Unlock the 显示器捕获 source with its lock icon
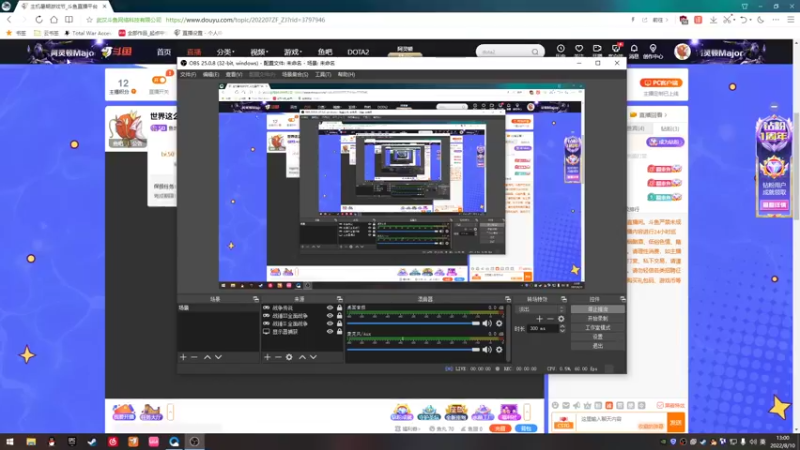Viewport: 800px width, 450px height. [339, 332]
